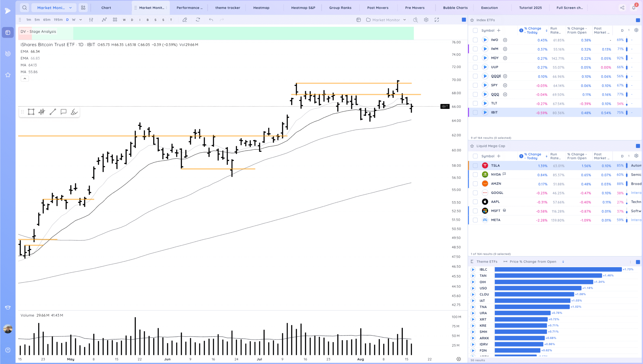Select the 65m timeframe button

tap(47, 20)
